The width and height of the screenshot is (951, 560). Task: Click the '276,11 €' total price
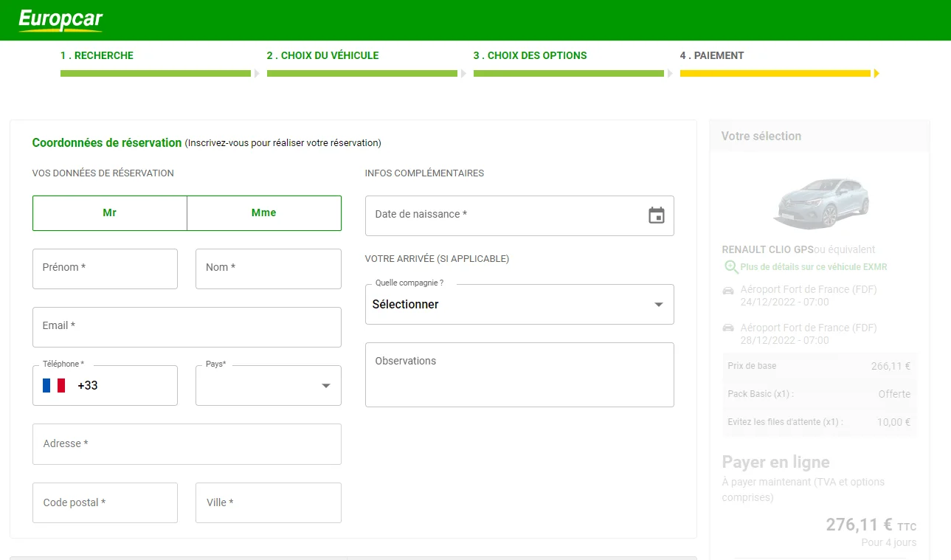860,525
